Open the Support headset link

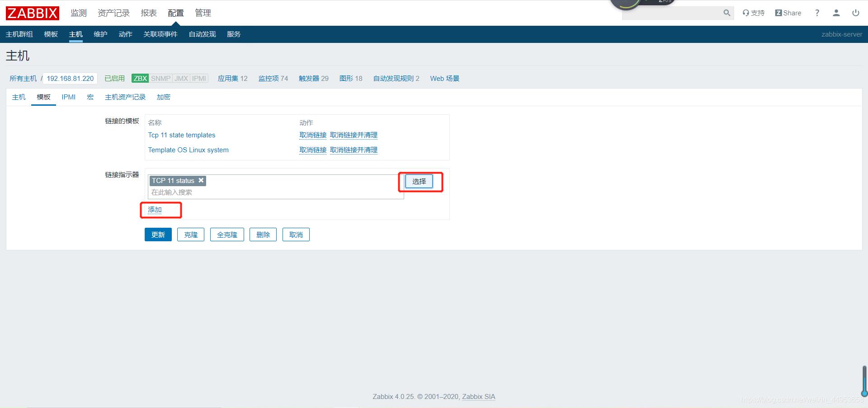[754, 13]
